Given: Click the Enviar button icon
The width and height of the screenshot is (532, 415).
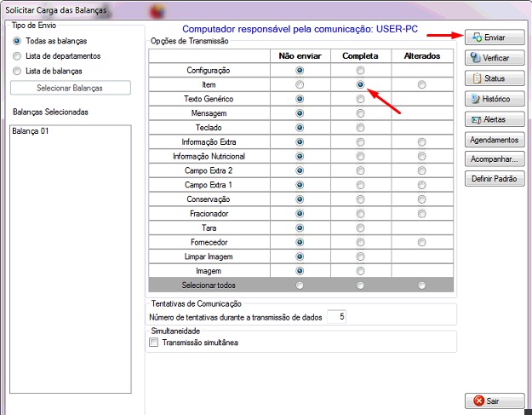Looking at the screenshot, I should tap(477, 37).
